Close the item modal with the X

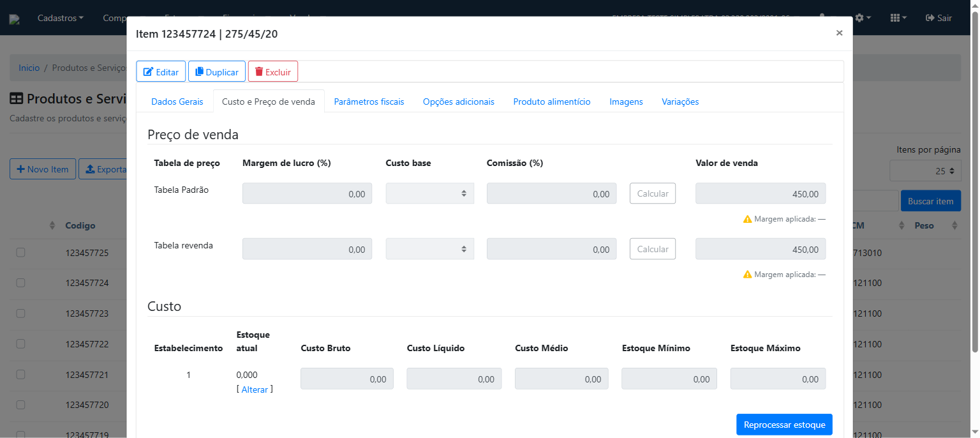pyautogui.click(x=839, y=33)
